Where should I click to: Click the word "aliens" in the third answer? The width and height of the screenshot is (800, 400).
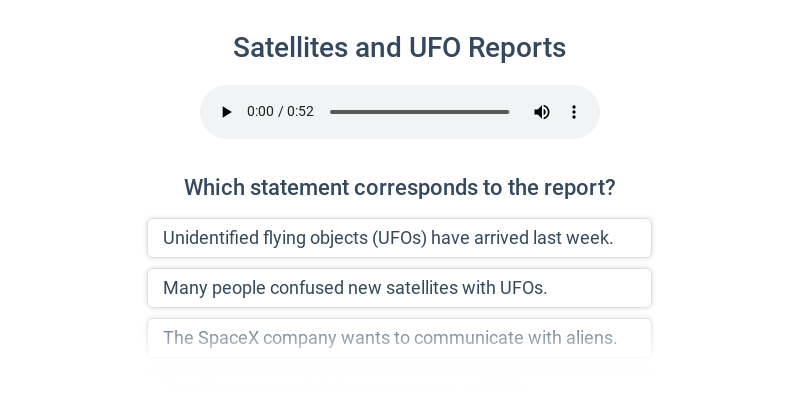[x=589, y=338]
